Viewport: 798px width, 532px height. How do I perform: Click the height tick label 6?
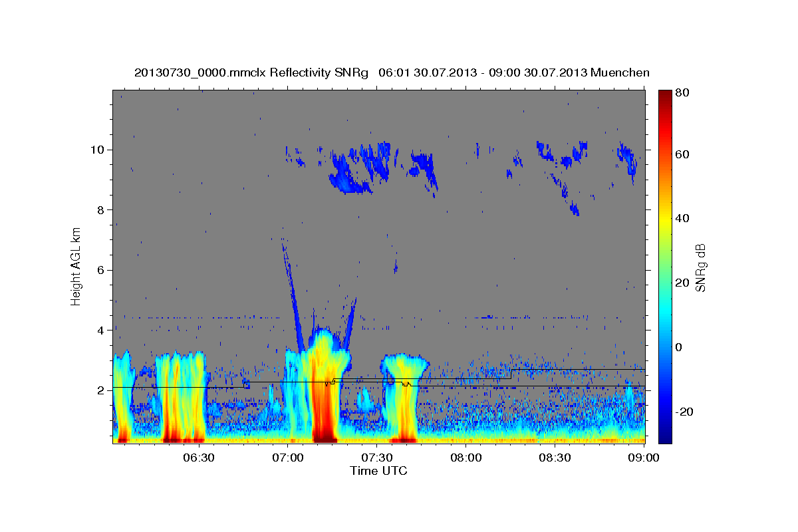coord(99,270)
